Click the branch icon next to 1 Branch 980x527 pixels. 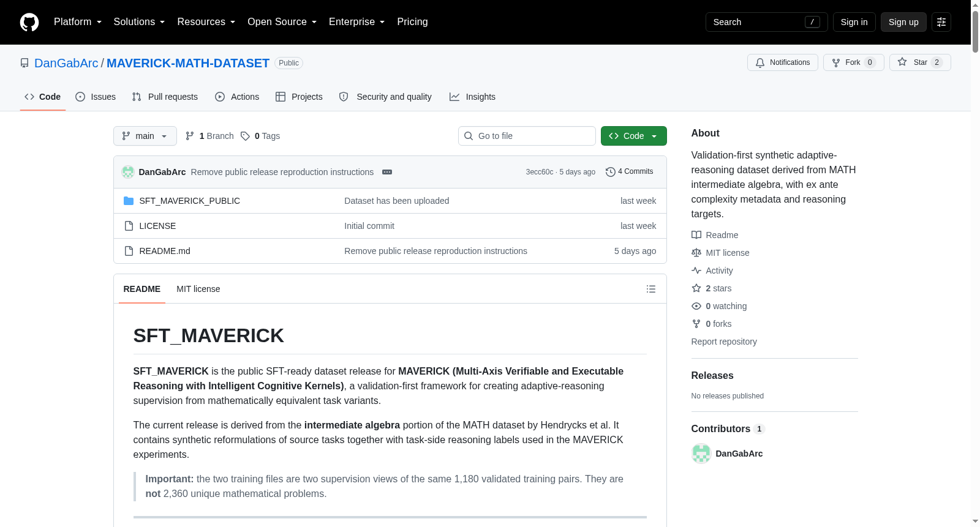190,136
